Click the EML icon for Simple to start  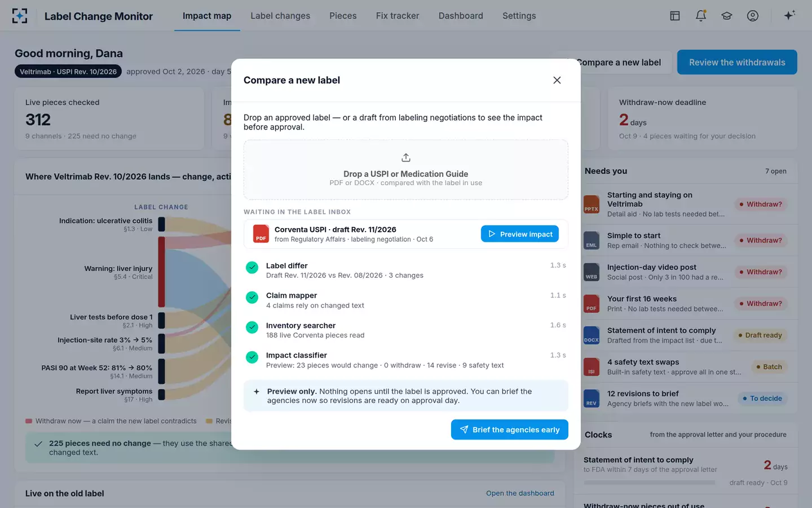pos(592,240)
